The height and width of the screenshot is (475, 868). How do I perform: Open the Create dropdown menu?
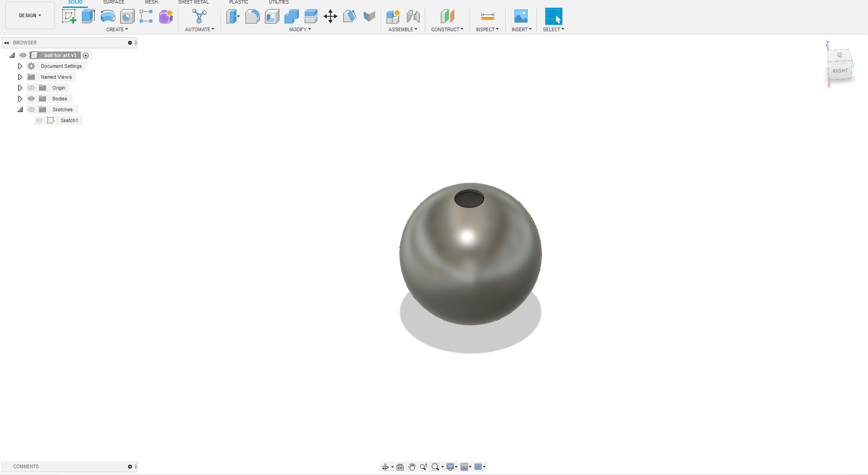coord(117,29)
